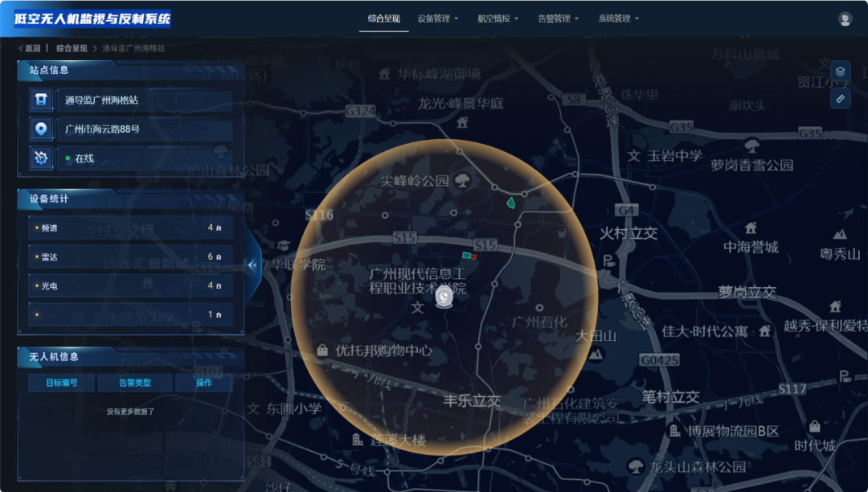This screenshot has width=868, height=492.
Task: Select the 光电 device row
Action: [131, 285]
